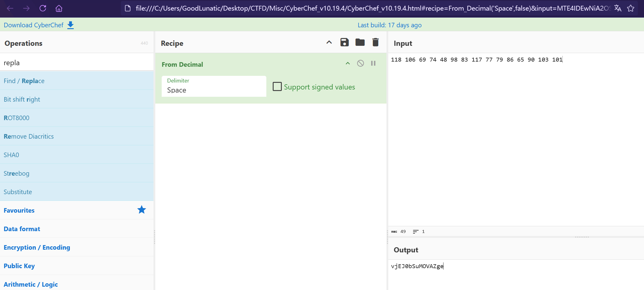The image size is (644, 290).
Task: Click the Favourites star icon
Action: coord(142,210)
